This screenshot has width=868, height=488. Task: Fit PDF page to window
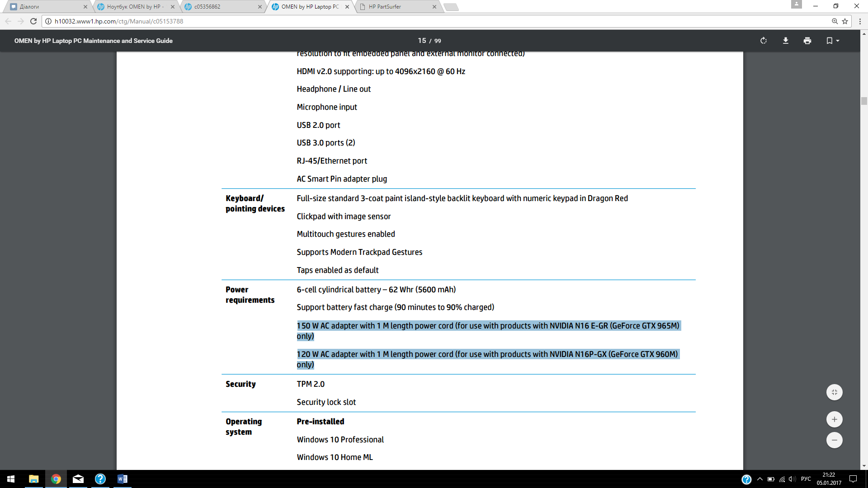(835, 392)
